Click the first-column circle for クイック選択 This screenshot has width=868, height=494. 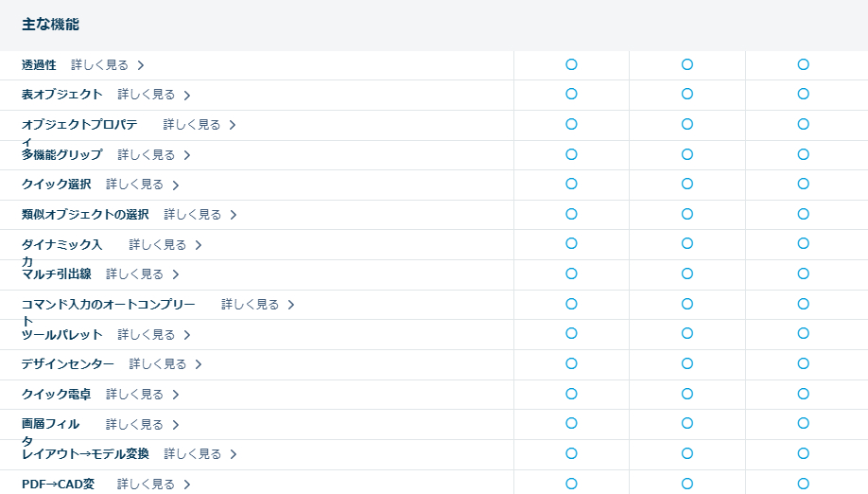pos(571,184)
